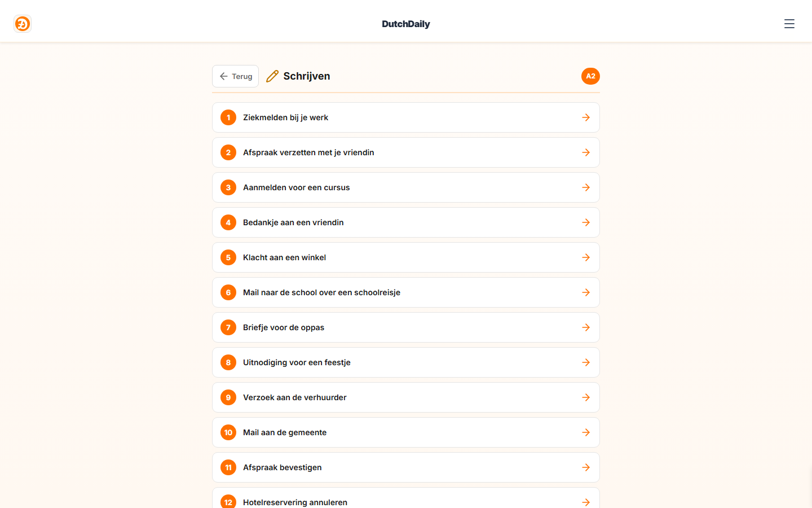Viewport: 812px width, 508px height.
Task: Click the DutchDaily title in header
Action: [406, 24]
